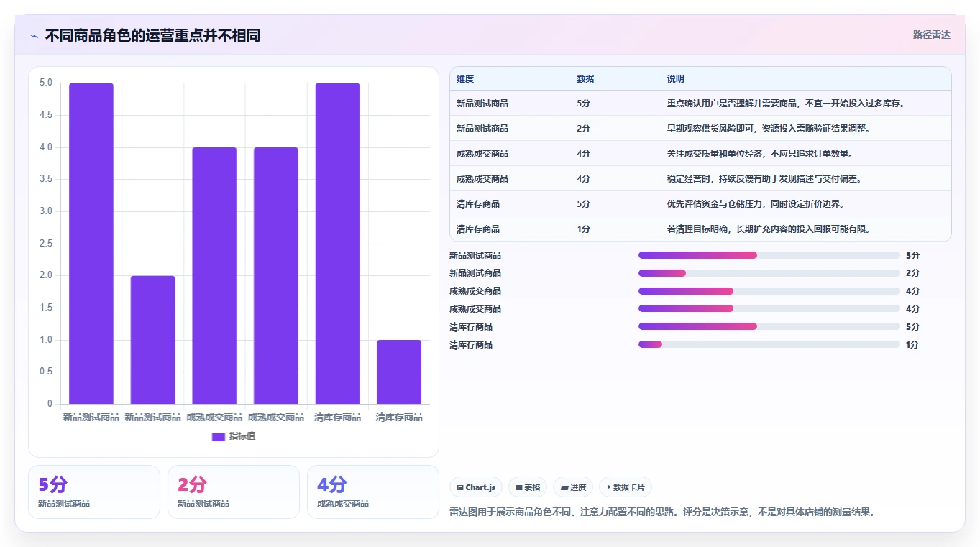This screenshot has height=547, width=980.
Task: Click the 5.0 y-axis label
Action: pos(46,83)
